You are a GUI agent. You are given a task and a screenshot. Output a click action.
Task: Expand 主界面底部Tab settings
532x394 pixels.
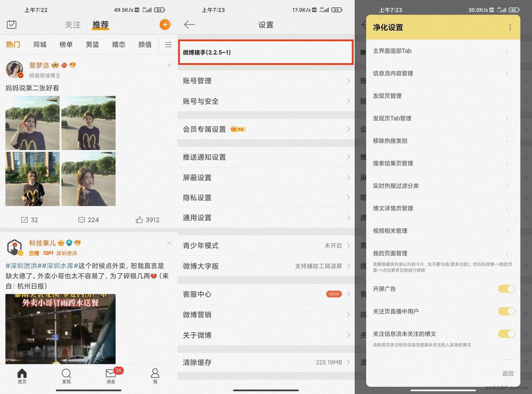[x=443, y=51]
